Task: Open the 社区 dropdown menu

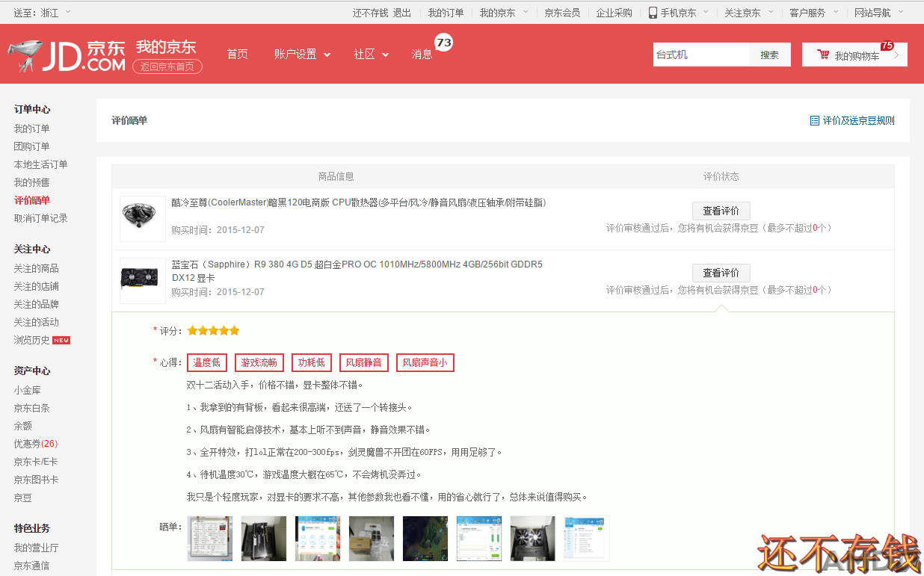Action: tap(372, 55)
